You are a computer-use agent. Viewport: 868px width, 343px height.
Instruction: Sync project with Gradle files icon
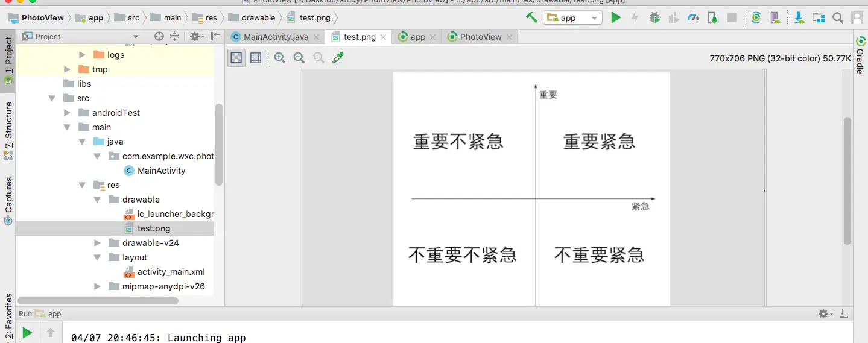tap(756, 18)
